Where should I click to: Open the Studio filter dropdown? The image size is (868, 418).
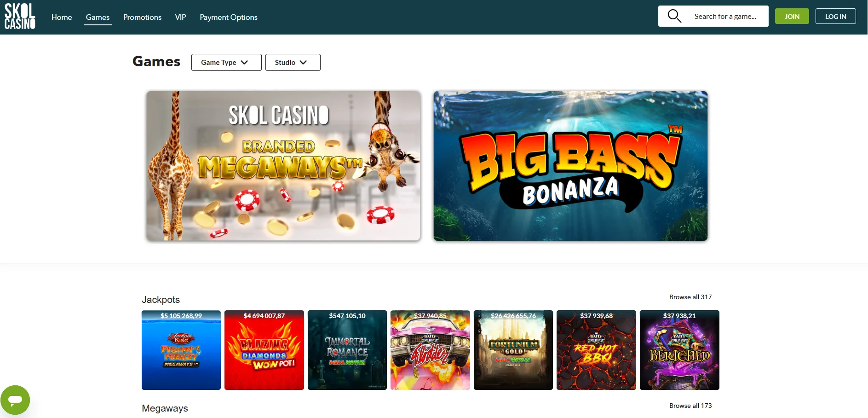293,63
